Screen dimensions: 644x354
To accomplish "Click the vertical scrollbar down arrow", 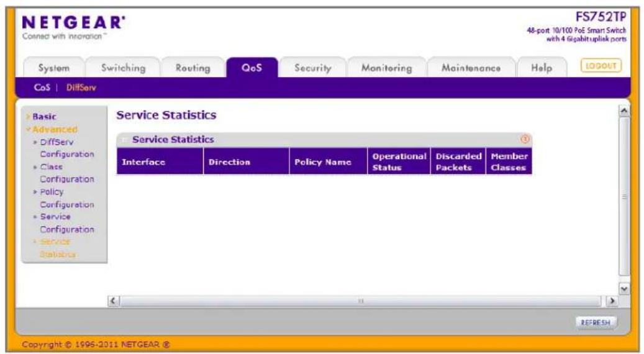I will (x=624, y=289).
